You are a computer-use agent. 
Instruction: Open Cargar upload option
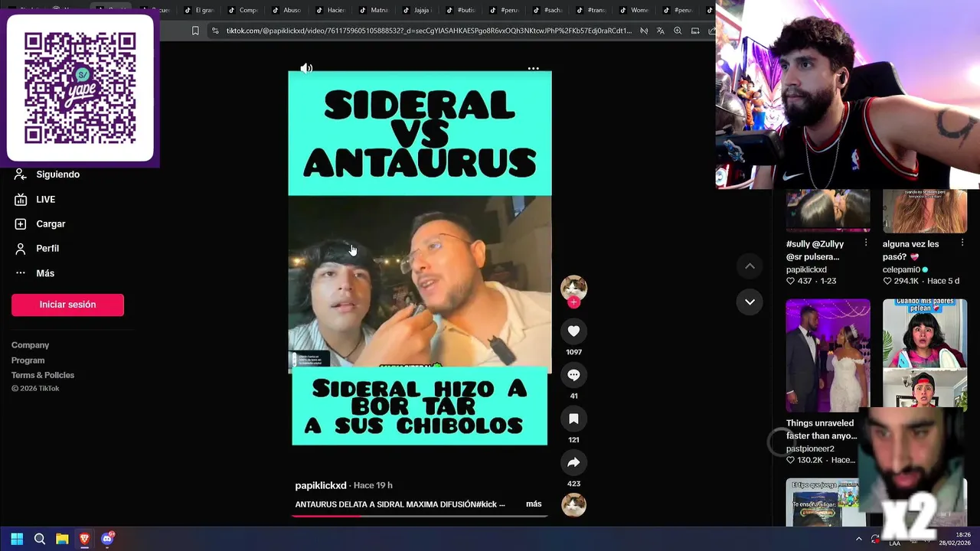click(51, 223)
